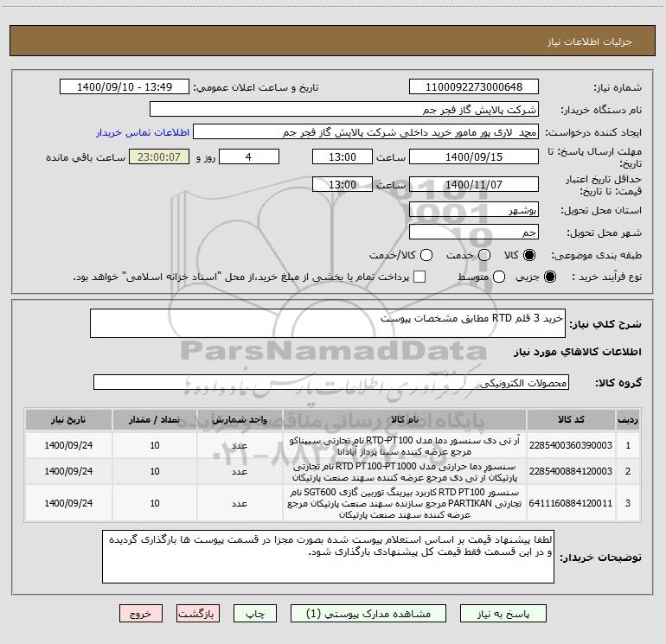Click the price validity date 1400/11/07
This screenshot has height=644, width=666.
point(474,184)
